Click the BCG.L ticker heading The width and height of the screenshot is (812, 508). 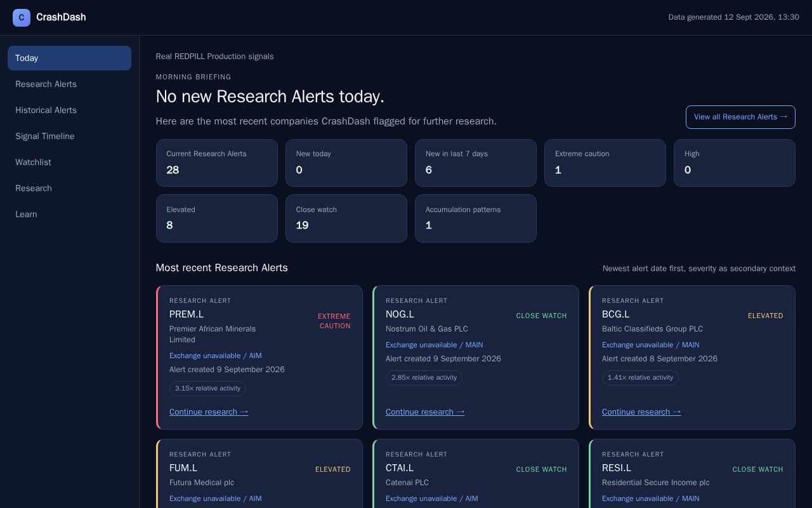pos(616,314)
